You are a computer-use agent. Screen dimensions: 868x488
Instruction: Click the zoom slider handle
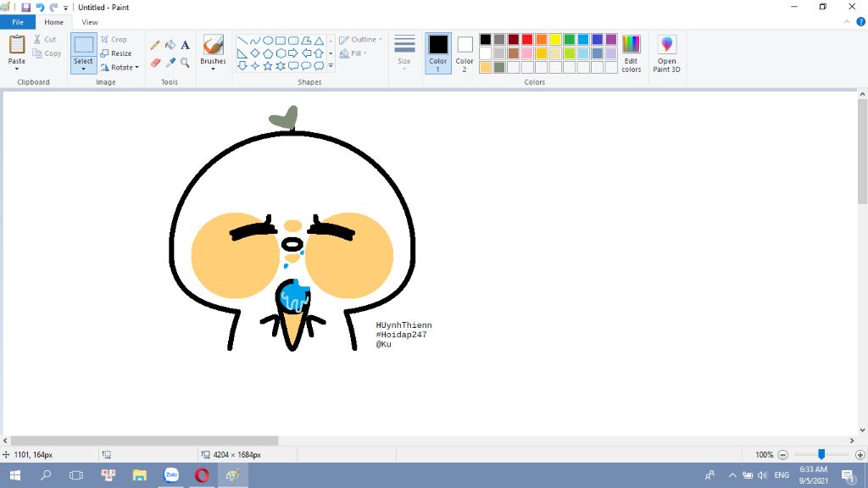(821, 455)
